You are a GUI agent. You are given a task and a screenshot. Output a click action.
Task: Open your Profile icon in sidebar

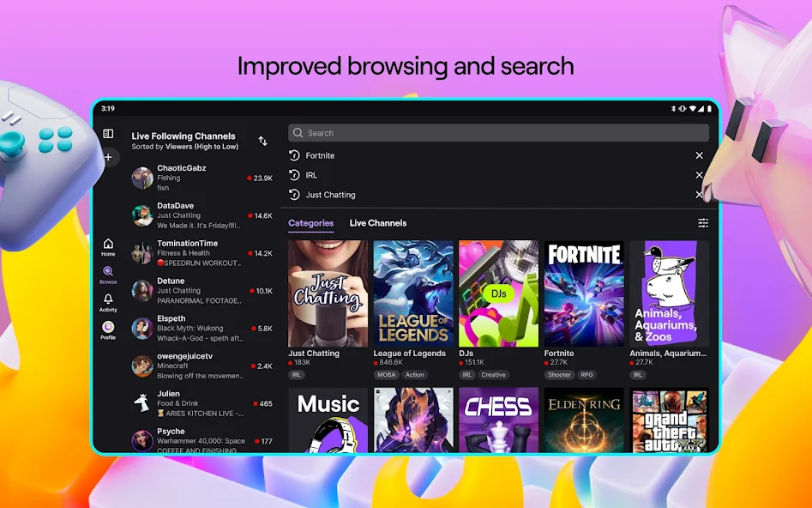[x=108, y=327]
